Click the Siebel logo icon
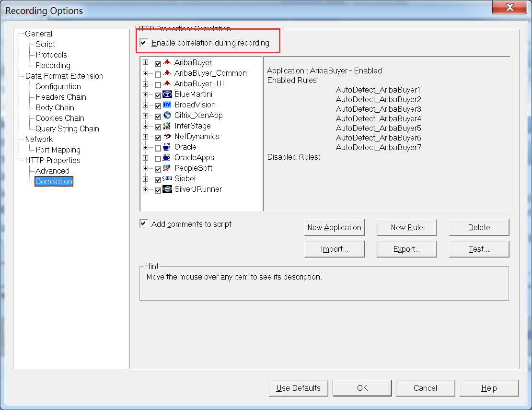The width and height of the screenshot is (532, 410). click(167, 178)
